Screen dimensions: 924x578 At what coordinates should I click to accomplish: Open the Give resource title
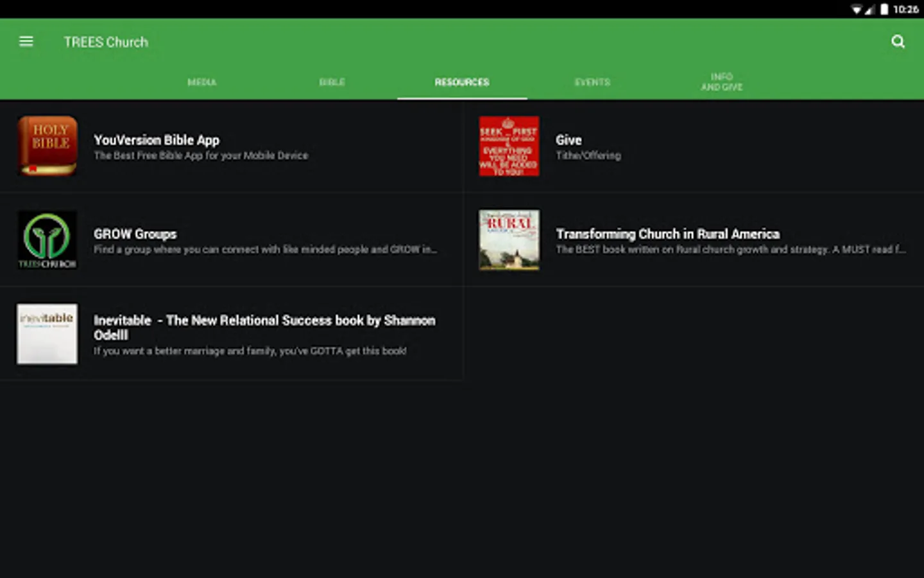pos(569,140)
